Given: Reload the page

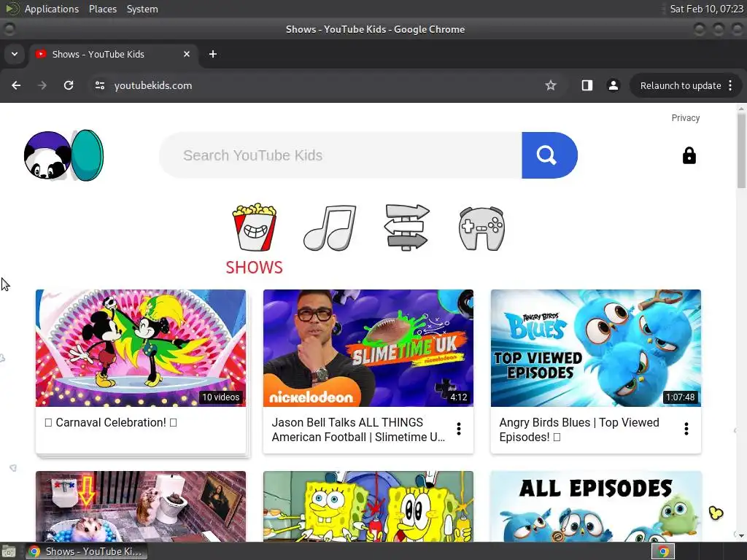Looking at the screenshot, I should [69, 85].
